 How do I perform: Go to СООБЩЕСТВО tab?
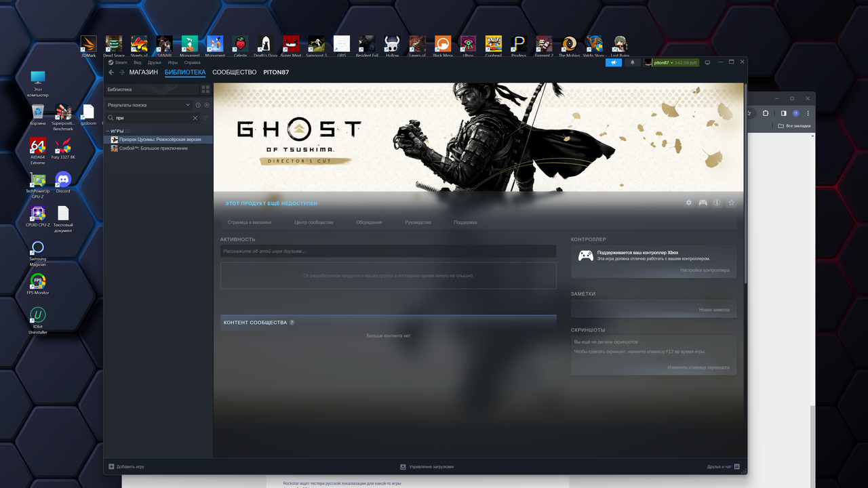click(235, 73)
